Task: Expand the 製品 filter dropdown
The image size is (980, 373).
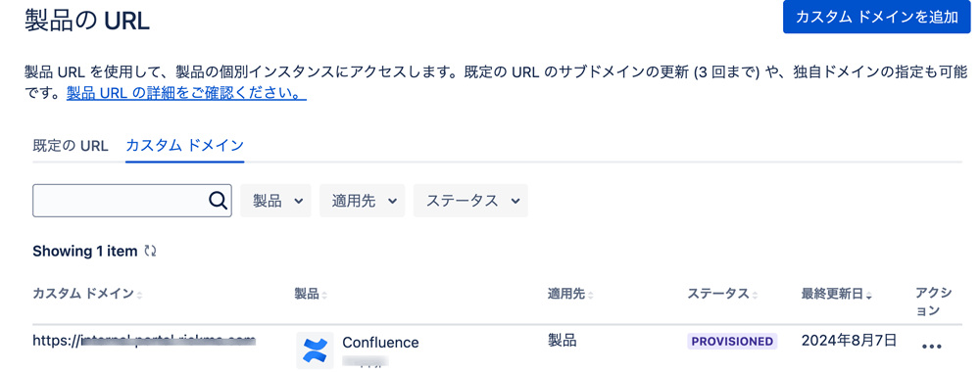Action: 275,201
